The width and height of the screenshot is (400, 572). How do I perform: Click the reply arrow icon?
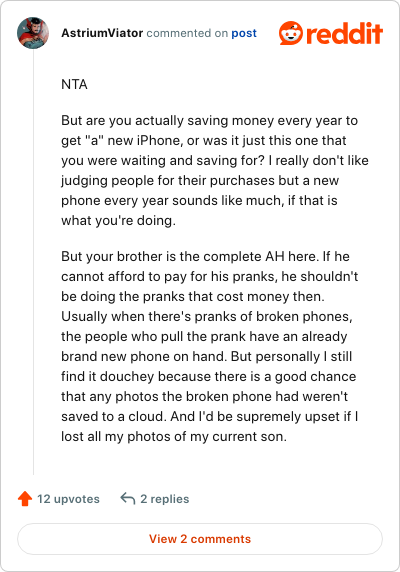[128, 498]
